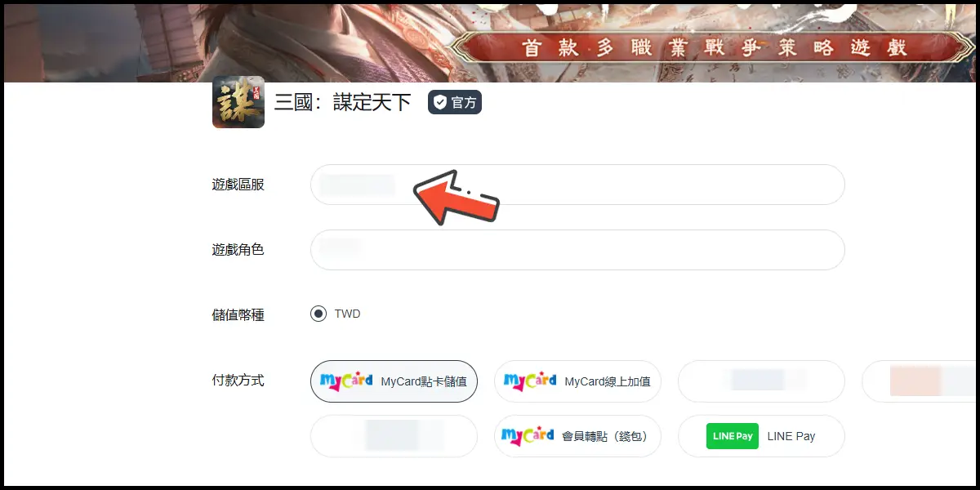Select blurred payment option right of MyCard線上加值
The width and height of the screenshot is (980, 490).
coord(760,381)
